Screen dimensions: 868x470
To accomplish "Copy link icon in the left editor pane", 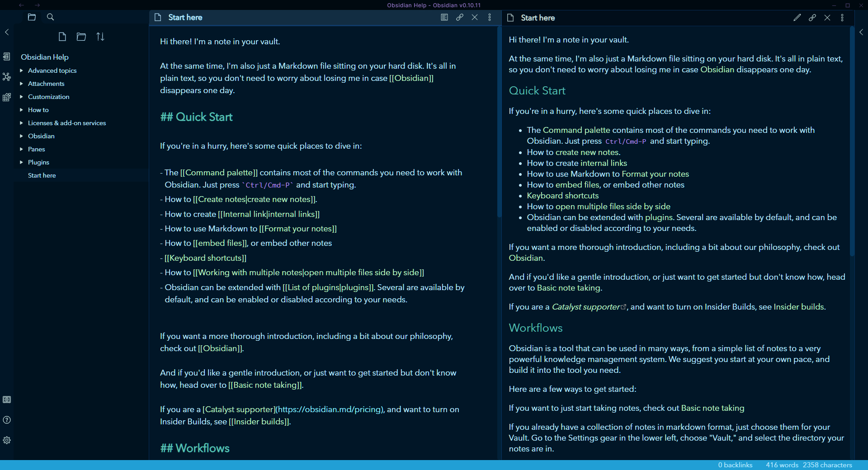I will point(460,17).
